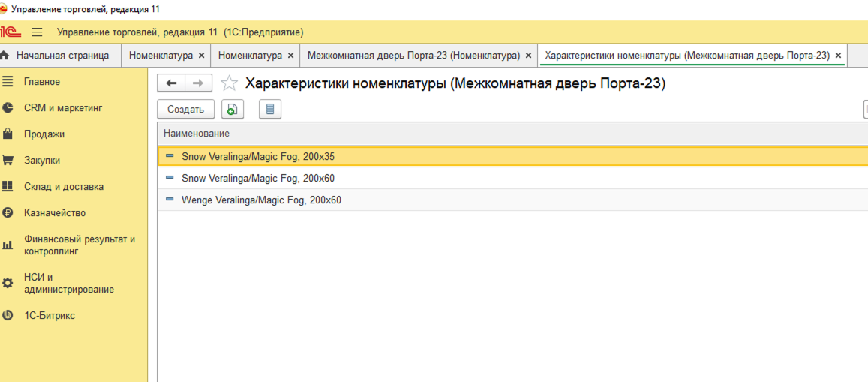Go back with the left arrow

coord(171,83)
